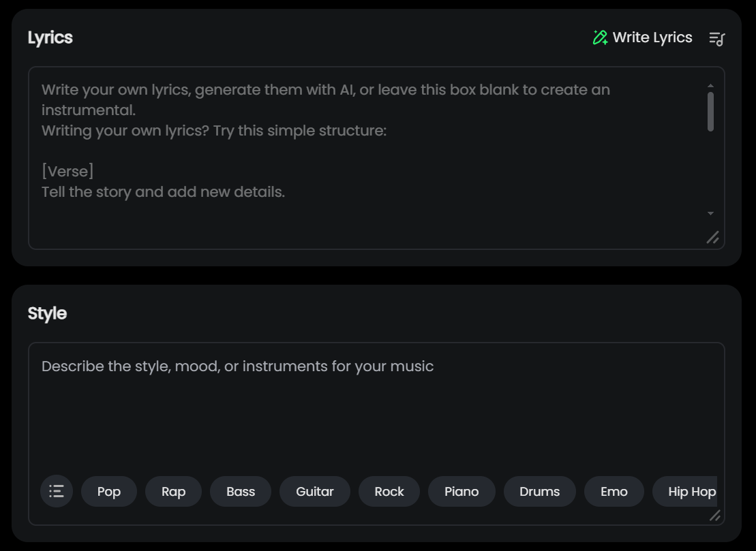Image resolution: width=756 pixels, height=551 pixels.
Task: Click the Lyrics box resize handle
Action: click(x=712, y=238)
